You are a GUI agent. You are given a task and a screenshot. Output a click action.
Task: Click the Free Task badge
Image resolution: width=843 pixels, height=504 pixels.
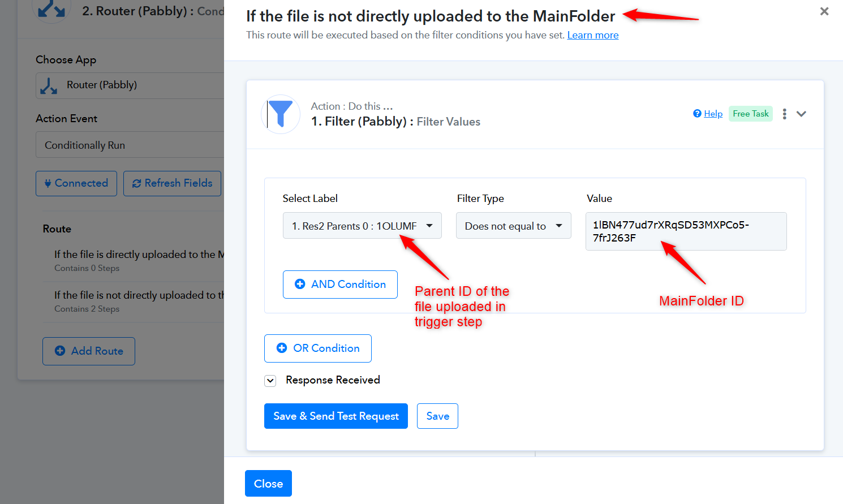(751, 114)
